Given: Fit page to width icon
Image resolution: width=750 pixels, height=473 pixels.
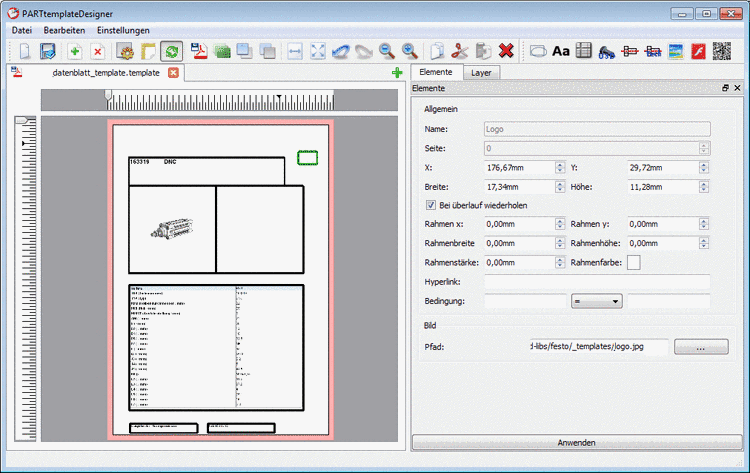Looking at the screenshot, I should pos(295,51).
